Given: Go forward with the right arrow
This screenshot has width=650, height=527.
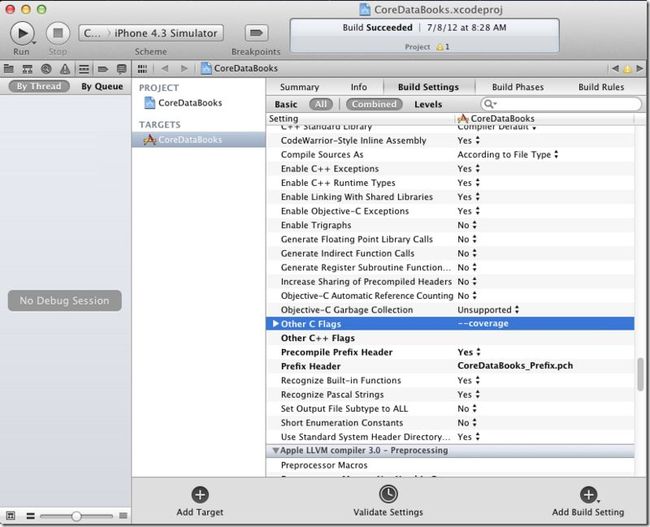Looking at the screenshot, I should tap(184, 68).
